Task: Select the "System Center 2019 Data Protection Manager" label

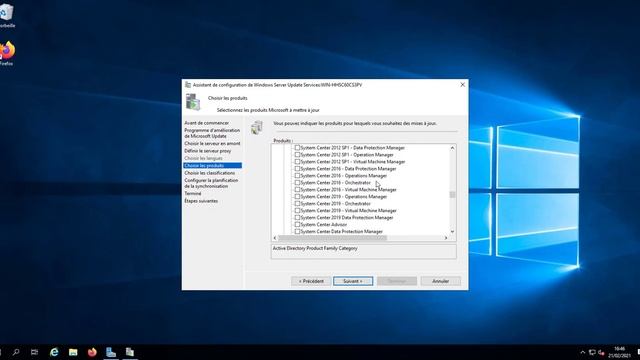Action: click(347, 218)
